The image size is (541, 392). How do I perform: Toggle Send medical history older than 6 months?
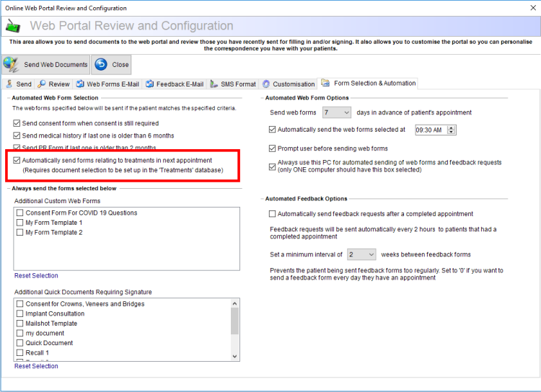pyautogui.click(x=17, y=135)
